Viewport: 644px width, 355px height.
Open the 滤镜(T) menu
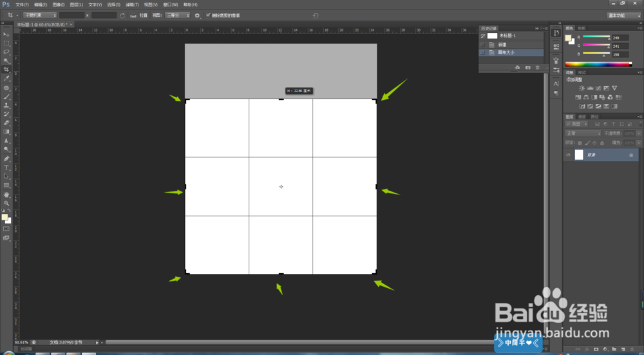[132, 5]
